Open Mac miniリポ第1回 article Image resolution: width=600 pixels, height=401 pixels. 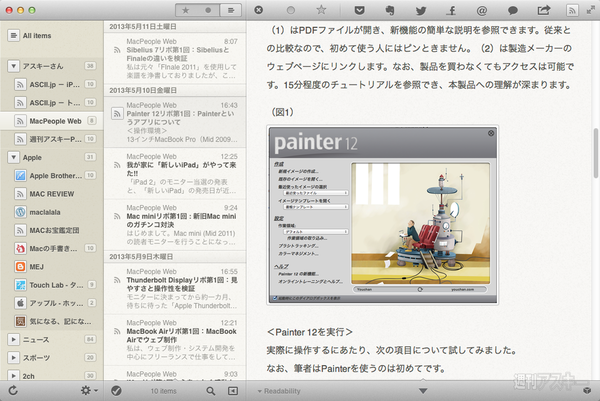tap(175, 225)
